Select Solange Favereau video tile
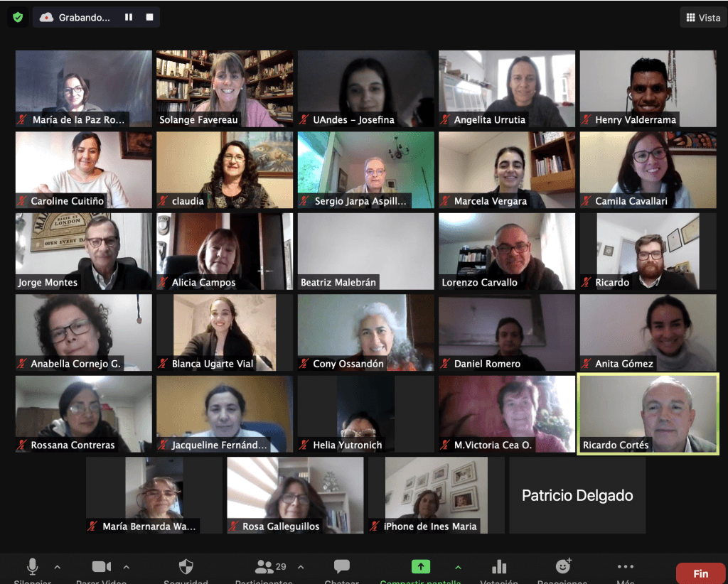Viewport: 728px width, 584px height. point(225,88)
